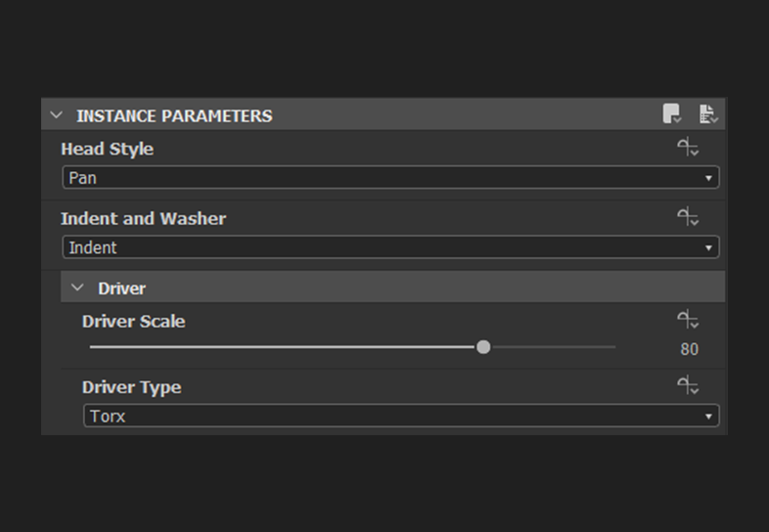Viewport: 769px width, 532px height.
Task: Click the Driver Scale value field showing 80
Action: tap(689, 349)
